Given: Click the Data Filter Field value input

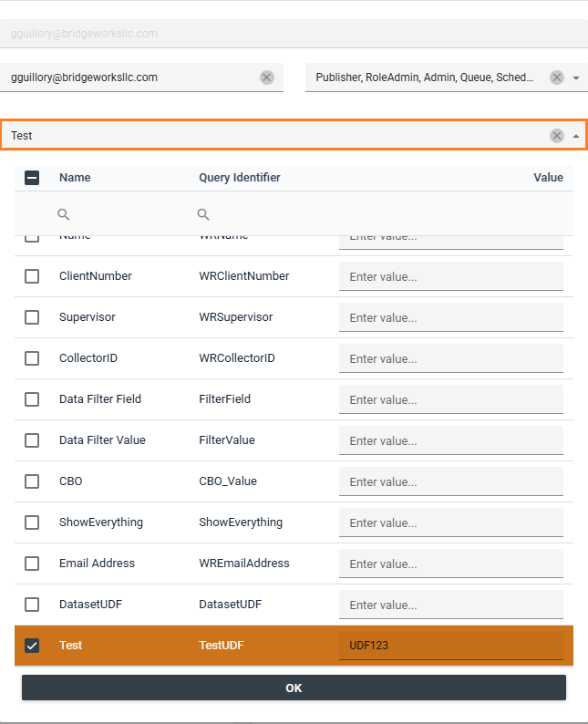Looking at the screenshot, I should click(x=451, y=399).
